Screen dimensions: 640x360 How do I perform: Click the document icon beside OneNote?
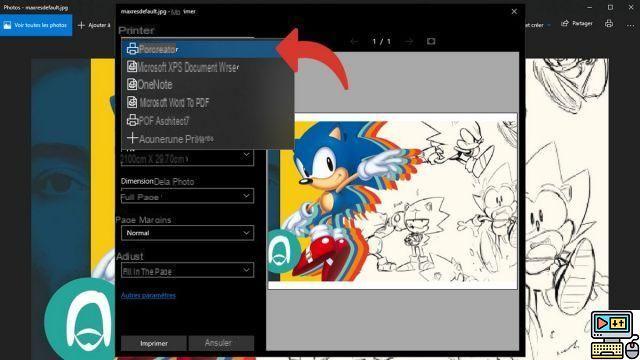click(x=132, y=84)
